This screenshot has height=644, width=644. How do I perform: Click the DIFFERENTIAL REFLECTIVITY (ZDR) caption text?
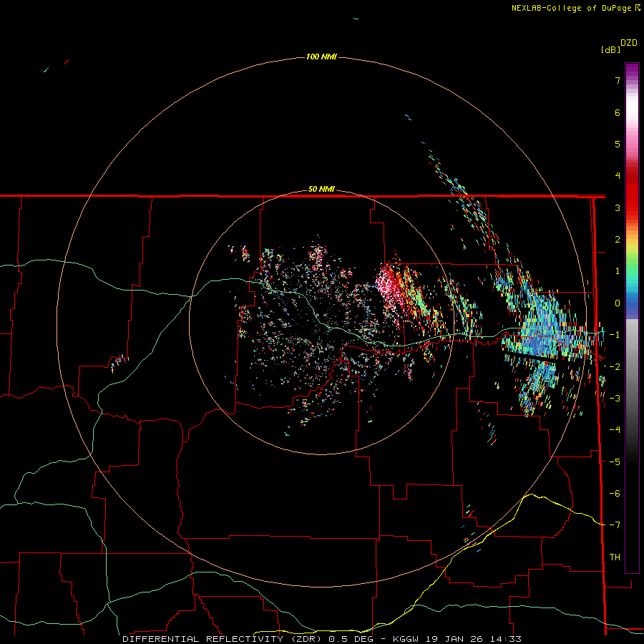[222, 639]
